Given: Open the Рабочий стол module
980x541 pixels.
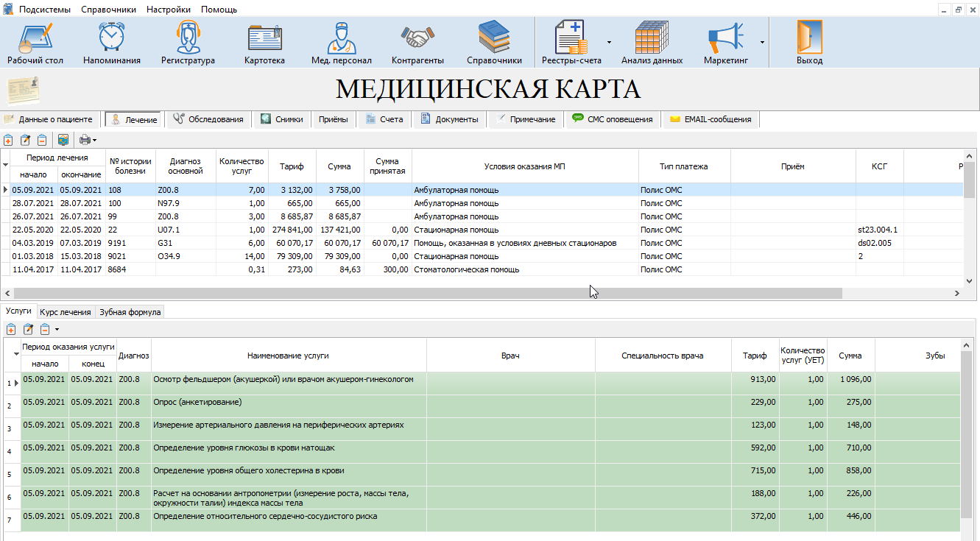Looking at the screenshot, I should coord(35,43).
